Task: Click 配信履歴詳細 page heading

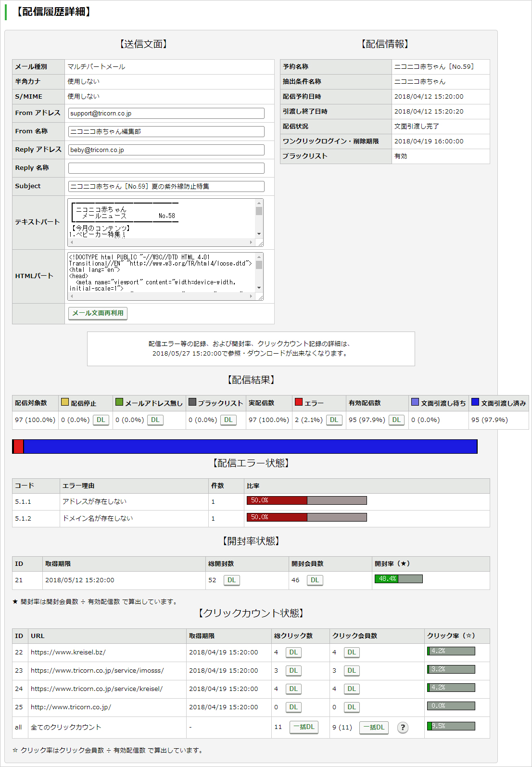Action: (53, 12)
